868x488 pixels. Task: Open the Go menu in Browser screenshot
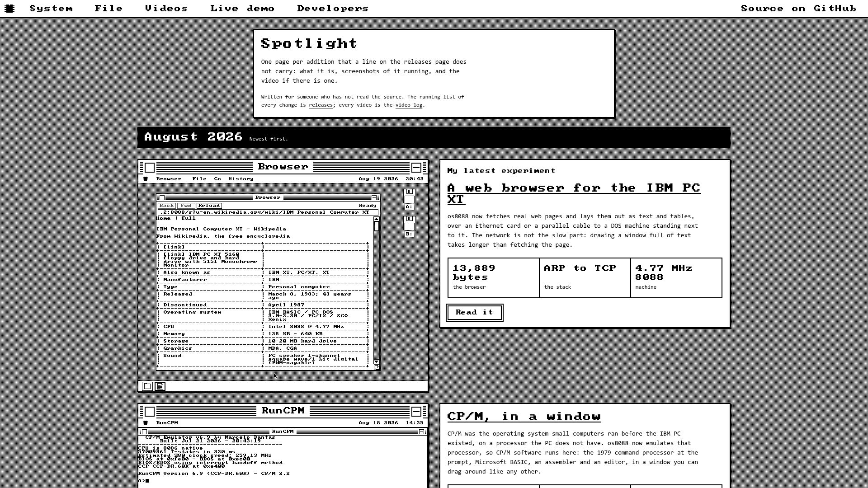[x=217, y=179]
